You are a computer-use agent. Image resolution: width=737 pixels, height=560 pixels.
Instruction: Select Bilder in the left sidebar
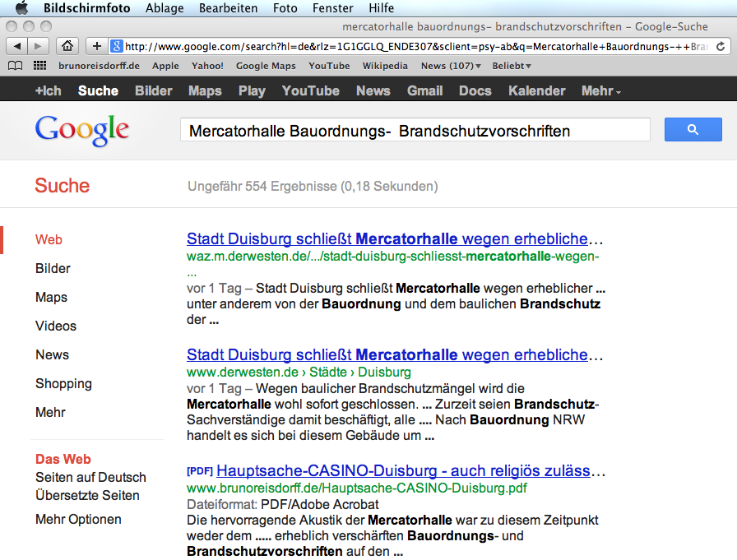(x=53, y=268)
